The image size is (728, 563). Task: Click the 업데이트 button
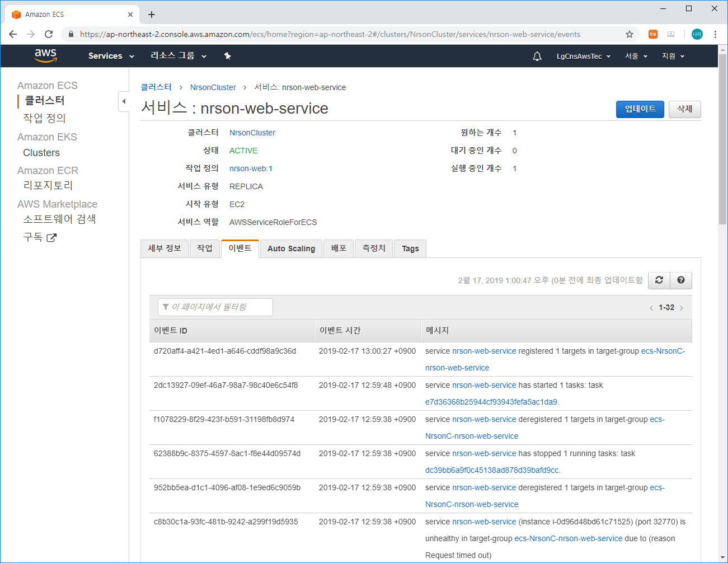pos(640,109)
